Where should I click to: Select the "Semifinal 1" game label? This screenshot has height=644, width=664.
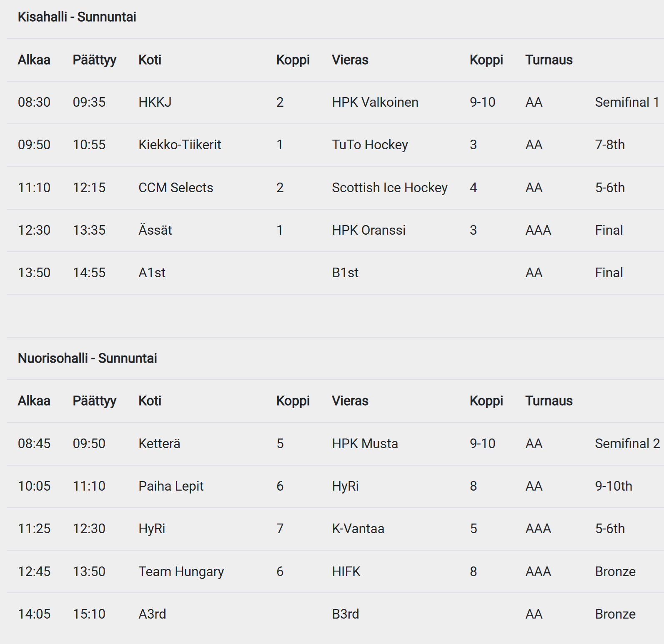[x=626, y=103]
